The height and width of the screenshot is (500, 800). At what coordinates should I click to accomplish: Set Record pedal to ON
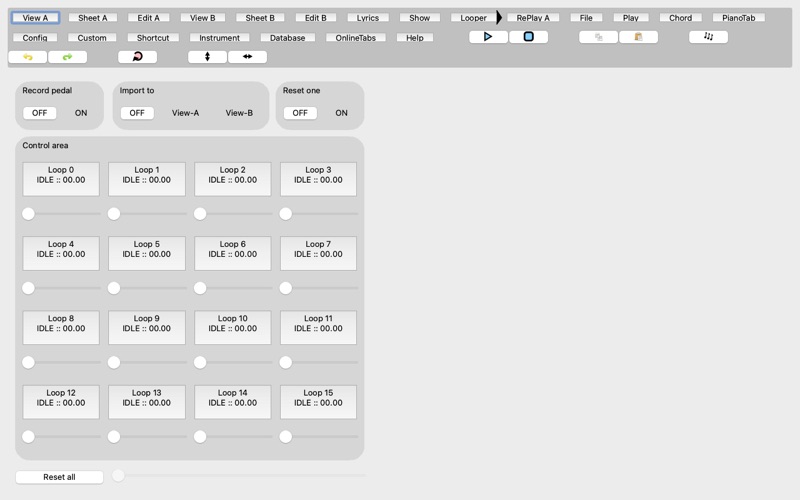coord(81,113)
